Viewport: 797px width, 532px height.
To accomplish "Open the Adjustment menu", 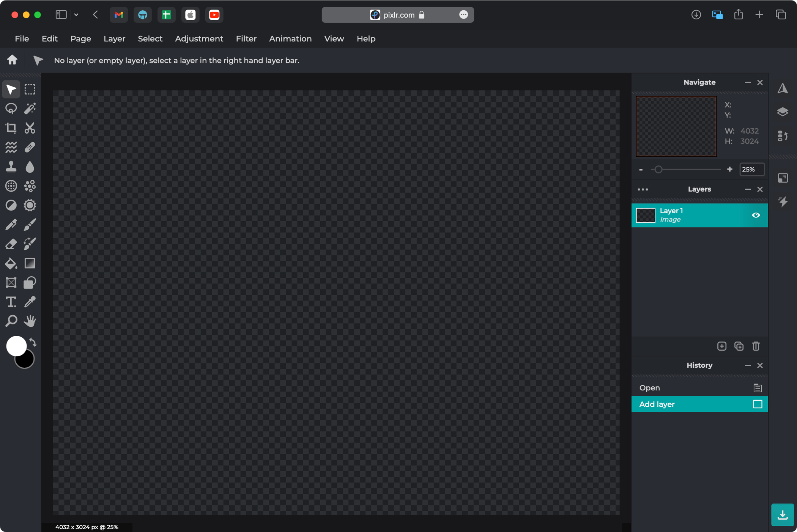I will click(x=199, y=39).
